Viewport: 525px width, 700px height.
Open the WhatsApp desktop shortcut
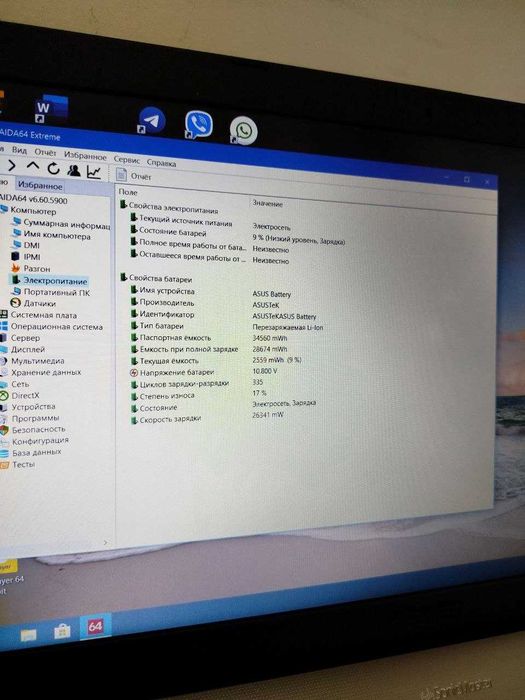click(x=243, y=131)
